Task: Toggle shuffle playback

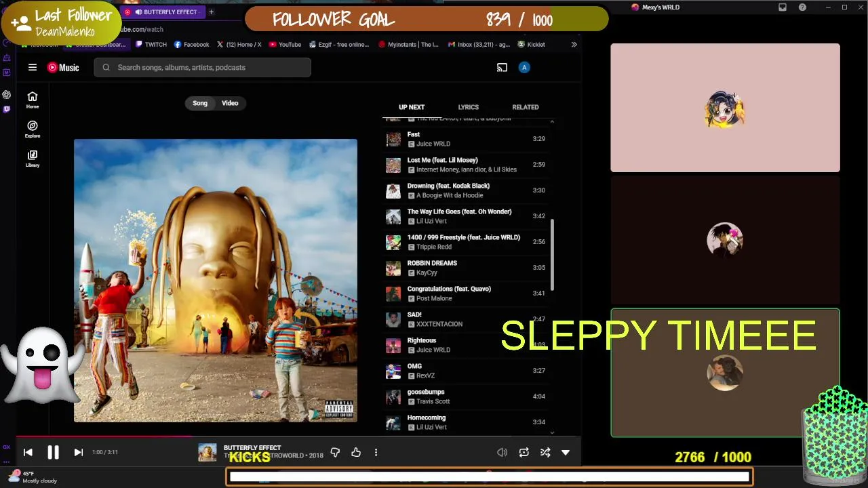Action: 545,452
